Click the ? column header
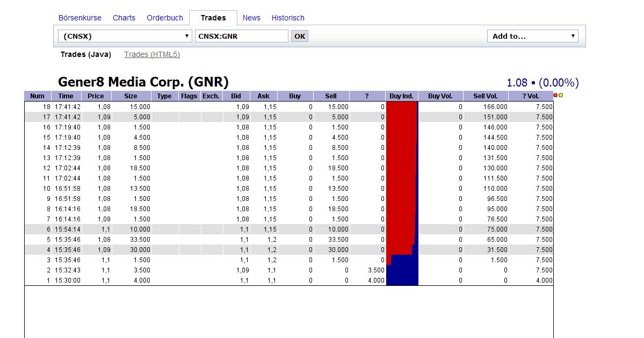This screenshot has height=338, width=644. 367,96
